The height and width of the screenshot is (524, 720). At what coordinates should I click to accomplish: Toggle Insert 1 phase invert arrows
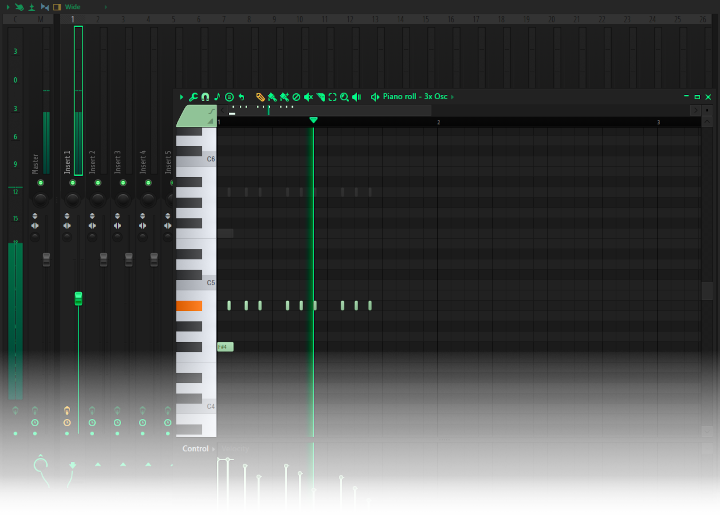point(67,216)
